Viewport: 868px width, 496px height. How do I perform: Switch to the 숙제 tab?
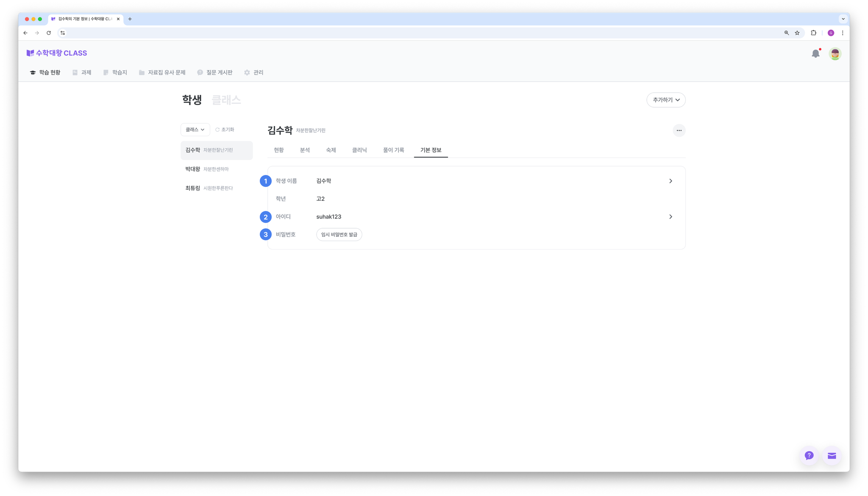coord(331,150)
